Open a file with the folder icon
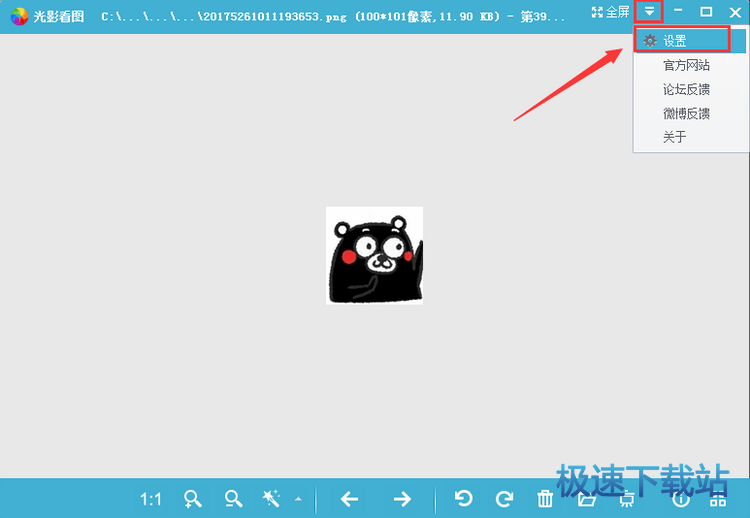The width and height of the screenshot is (750, 518). point(586,499)
